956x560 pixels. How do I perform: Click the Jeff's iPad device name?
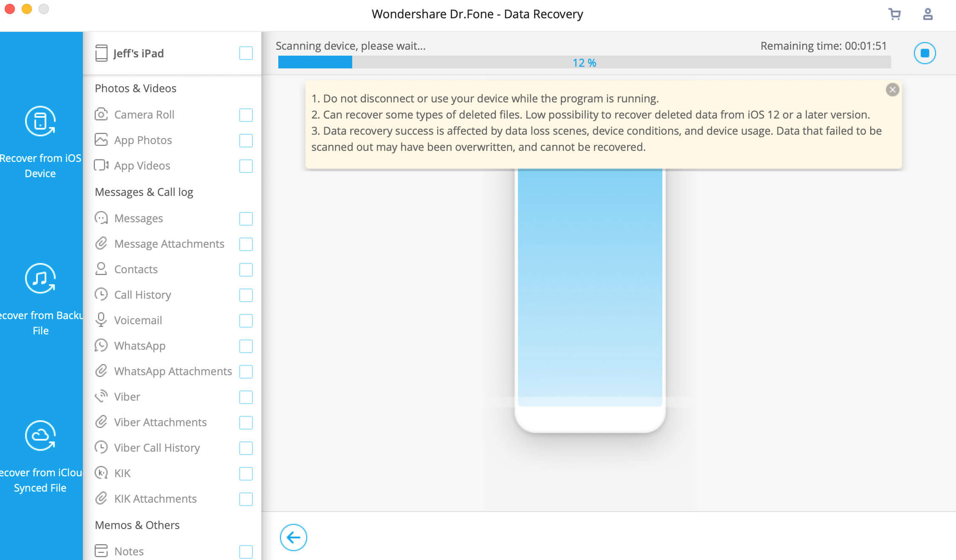click(139, 54)
